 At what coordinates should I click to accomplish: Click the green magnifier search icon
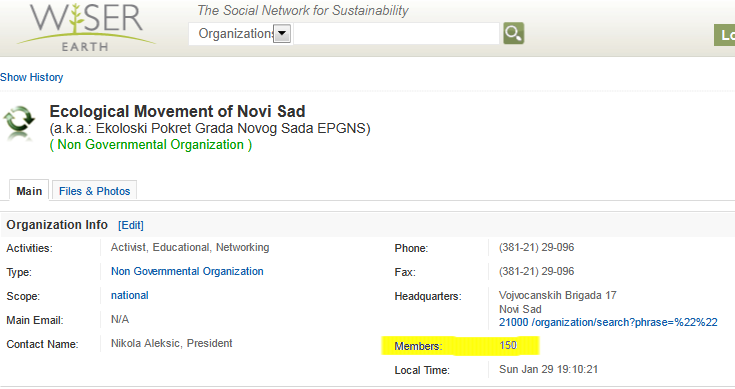pos(513,33)
